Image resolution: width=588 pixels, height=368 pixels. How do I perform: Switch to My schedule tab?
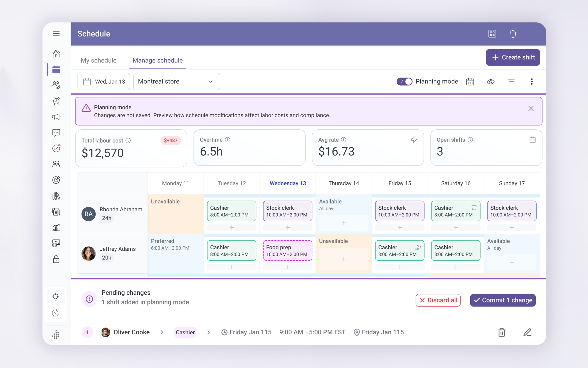pyautogui.click(x=98, y=60)
